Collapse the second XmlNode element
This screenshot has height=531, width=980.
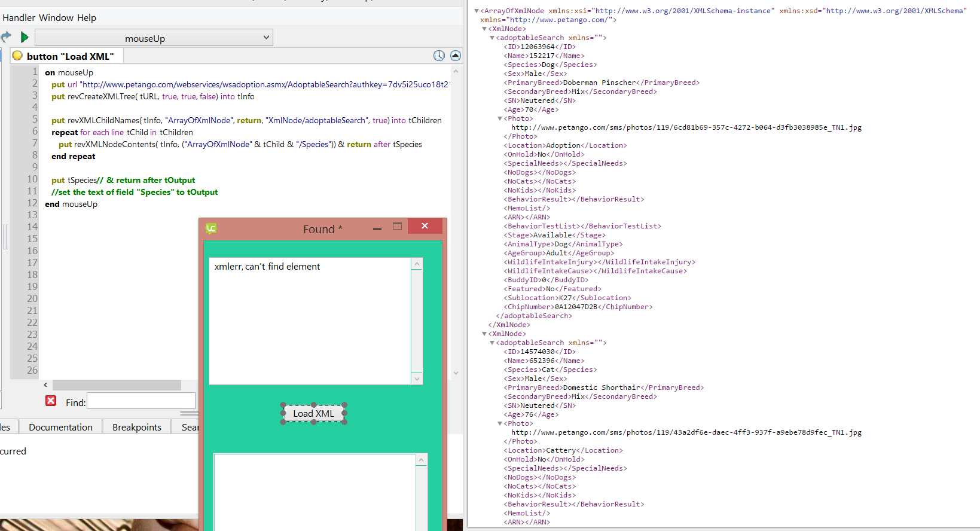(x=484, y=334)
